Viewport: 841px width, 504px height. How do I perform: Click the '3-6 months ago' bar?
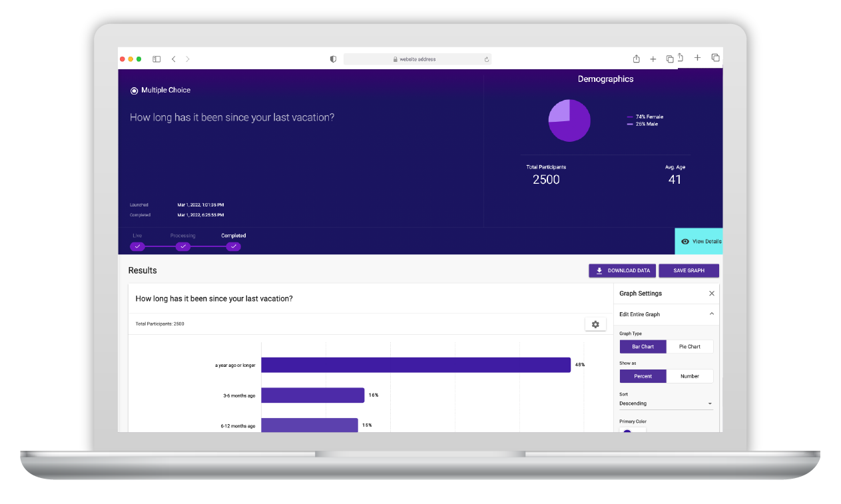tap(313, 395)
